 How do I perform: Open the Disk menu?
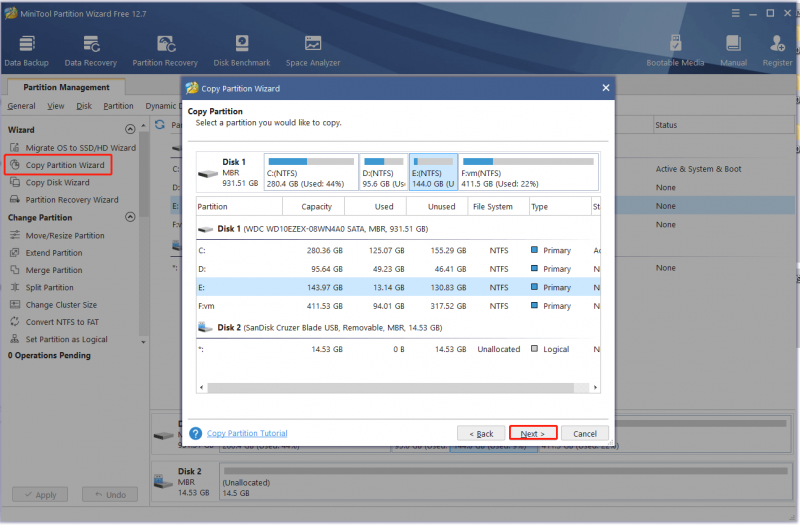tap(84, 106)
